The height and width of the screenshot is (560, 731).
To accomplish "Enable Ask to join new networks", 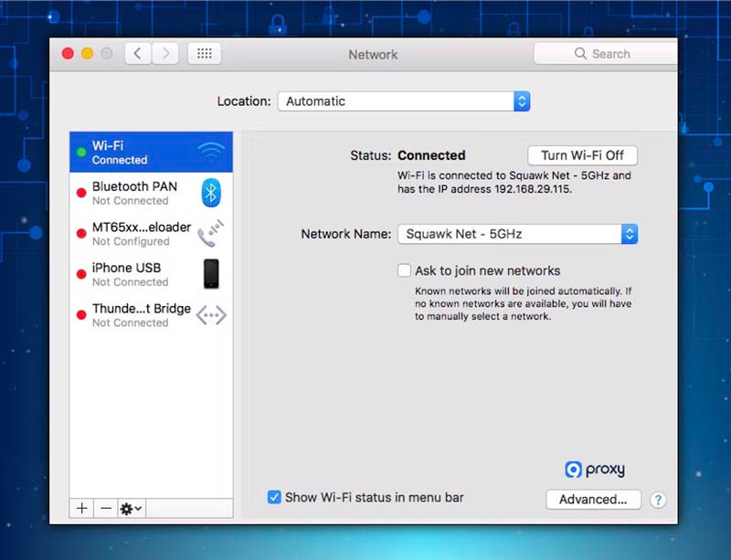I will [x=404, y=270].
